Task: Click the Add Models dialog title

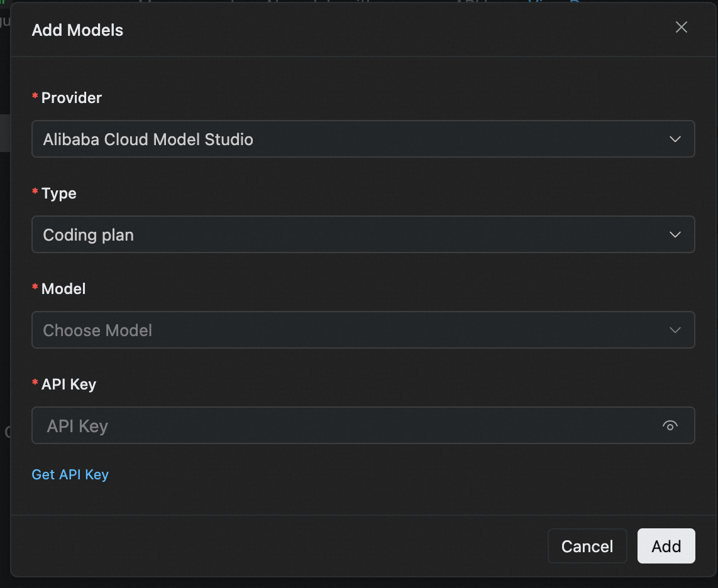Action: [77, 30]
